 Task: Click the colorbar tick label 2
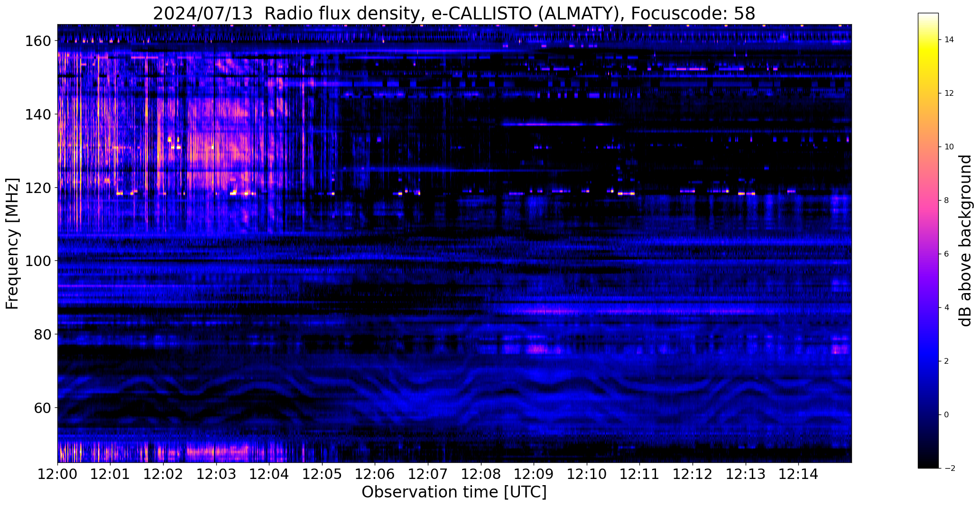pyautogui.click(x=947, y=361)
